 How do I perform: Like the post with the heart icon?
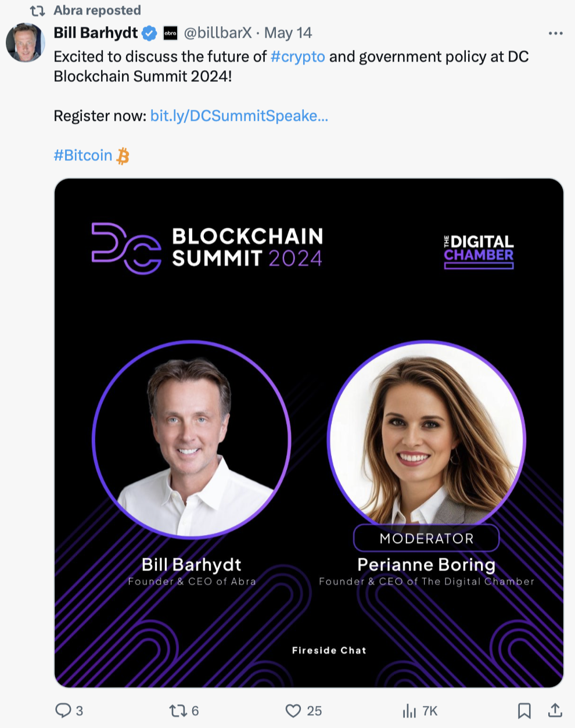tap(293, 711)
